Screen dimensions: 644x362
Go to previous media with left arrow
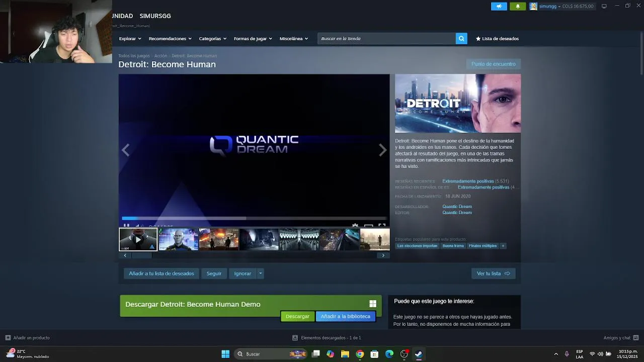[125, 150]
